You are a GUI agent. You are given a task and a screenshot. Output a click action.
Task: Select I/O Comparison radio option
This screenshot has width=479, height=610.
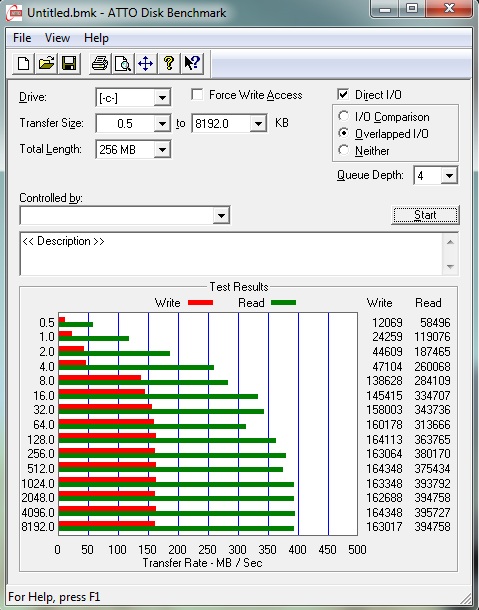(344, 116)
